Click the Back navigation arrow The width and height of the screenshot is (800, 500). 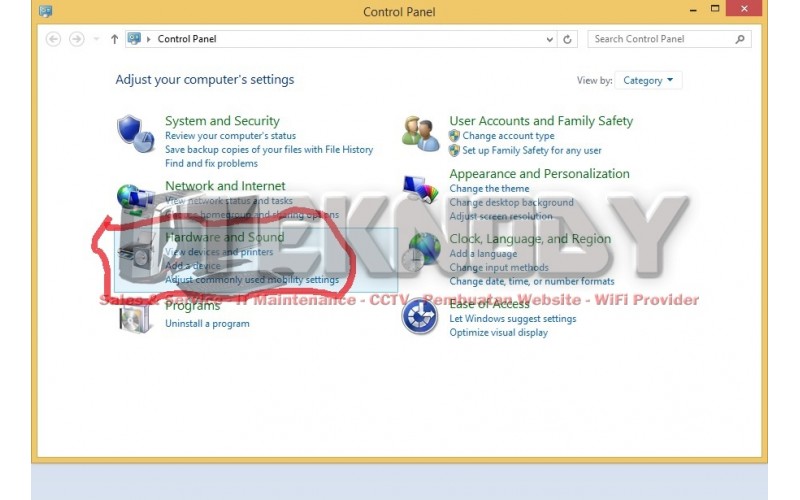(x=53, y=39)
